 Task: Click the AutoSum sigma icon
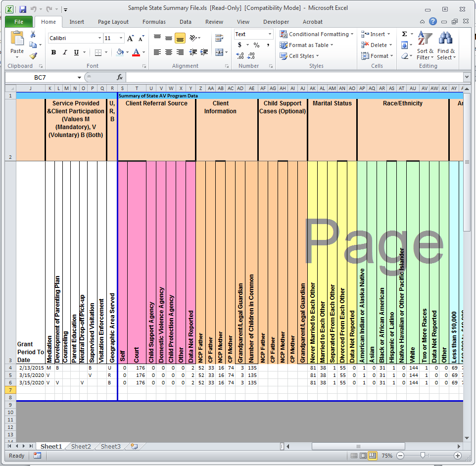coord(404,34)
